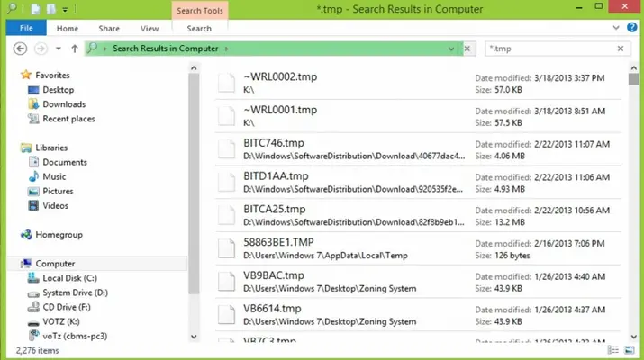The width and height of the screenshot is (644, 360).
Task: Stop search with address bar X button
Action: (x=467, y=49)
